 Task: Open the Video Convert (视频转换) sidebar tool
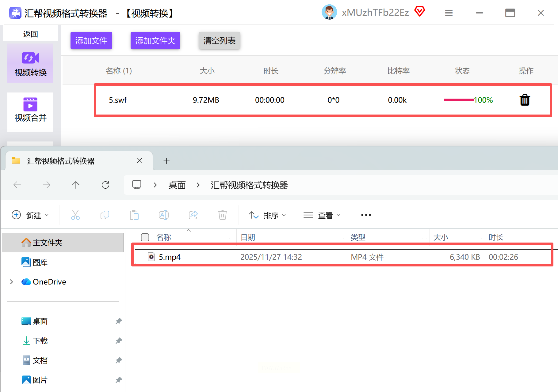pyautogui.click(x=30, y=64)
